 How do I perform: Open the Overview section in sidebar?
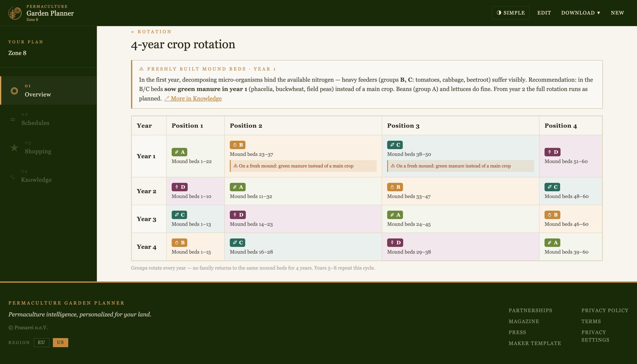[x=48, y=91]
